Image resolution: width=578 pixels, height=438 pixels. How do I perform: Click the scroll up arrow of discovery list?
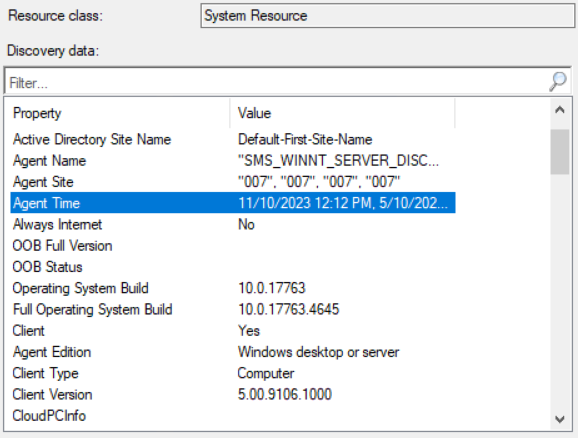[560, 110]
